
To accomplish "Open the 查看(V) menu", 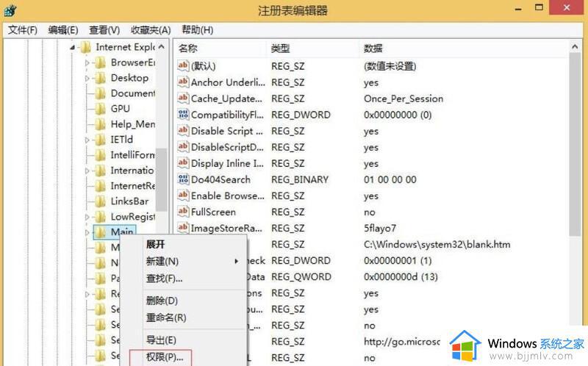I will [x=104, y=30].
